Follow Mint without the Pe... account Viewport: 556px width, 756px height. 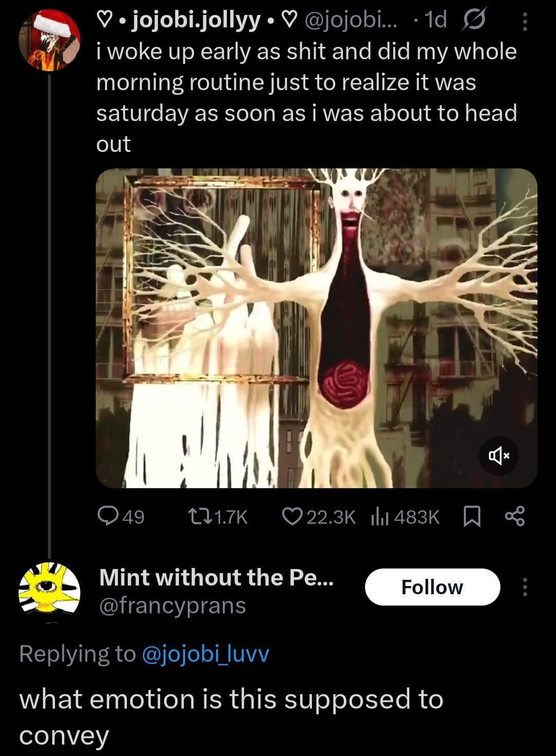coord(432,587)
